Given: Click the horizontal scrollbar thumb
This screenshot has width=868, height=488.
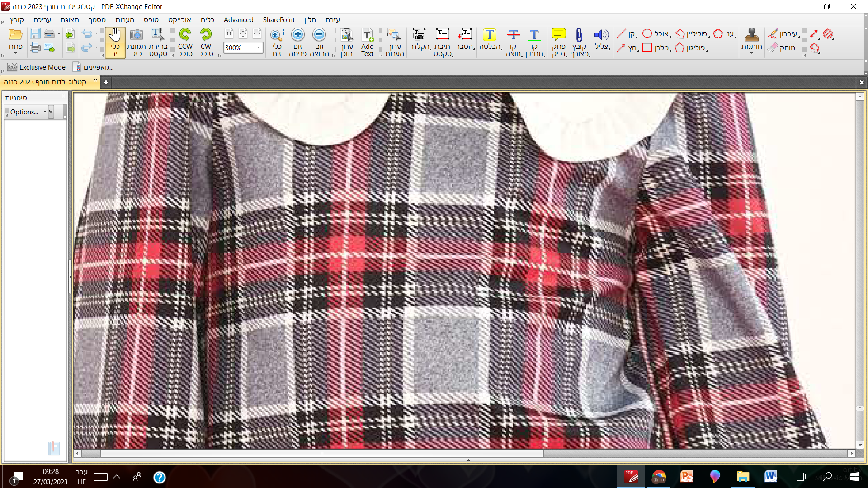Looking at the screenshot, I should pos(322,453).
